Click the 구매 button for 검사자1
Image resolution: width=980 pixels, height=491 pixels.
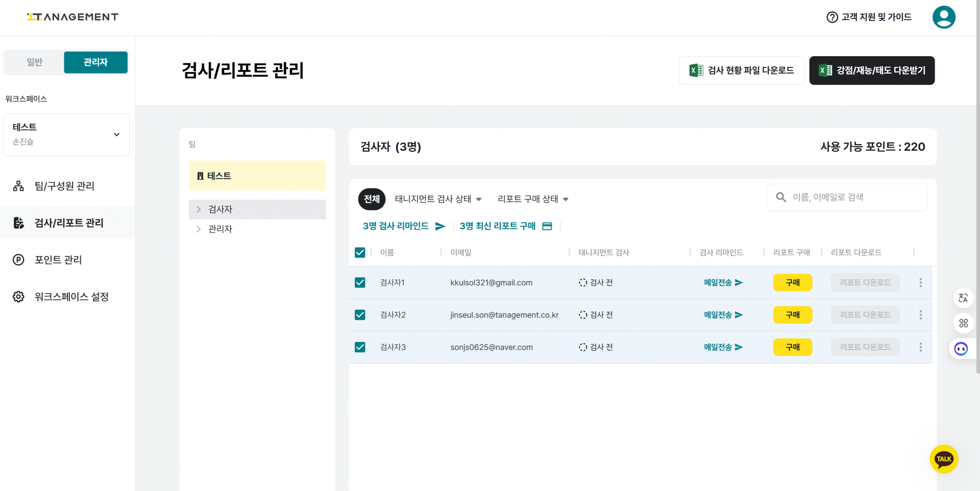pos(792,283)
